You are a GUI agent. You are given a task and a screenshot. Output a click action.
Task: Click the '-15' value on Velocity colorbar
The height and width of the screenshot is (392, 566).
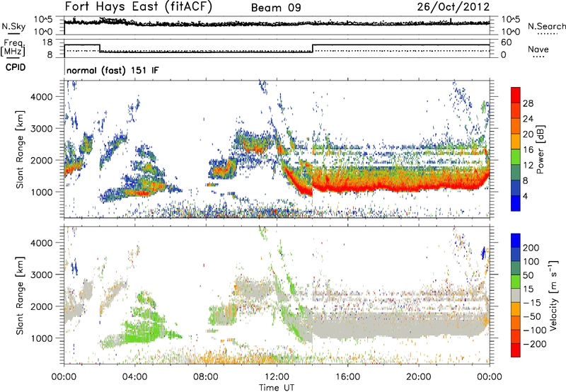pyautogui.click(x=532, y=302)
